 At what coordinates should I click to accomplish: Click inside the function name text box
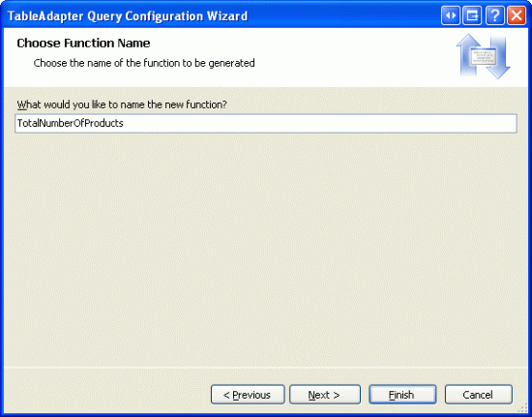(266, 123)
